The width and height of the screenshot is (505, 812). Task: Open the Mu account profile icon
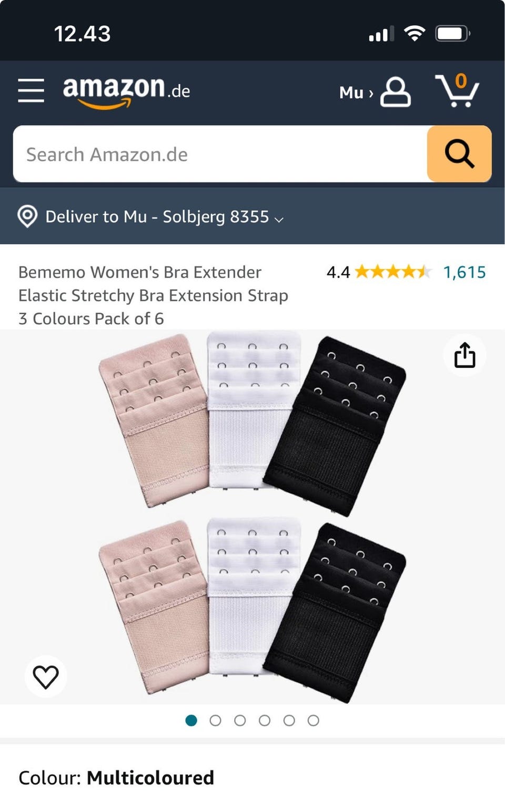(396, 92)
